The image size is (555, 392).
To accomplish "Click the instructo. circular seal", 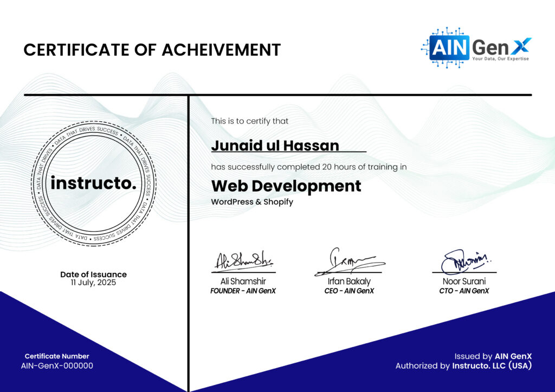I will pos(93,184).
